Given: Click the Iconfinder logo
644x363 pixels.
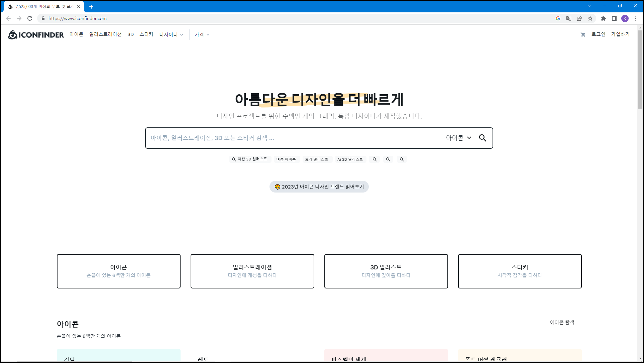Looking at the screenshot, I should [36, 35].
